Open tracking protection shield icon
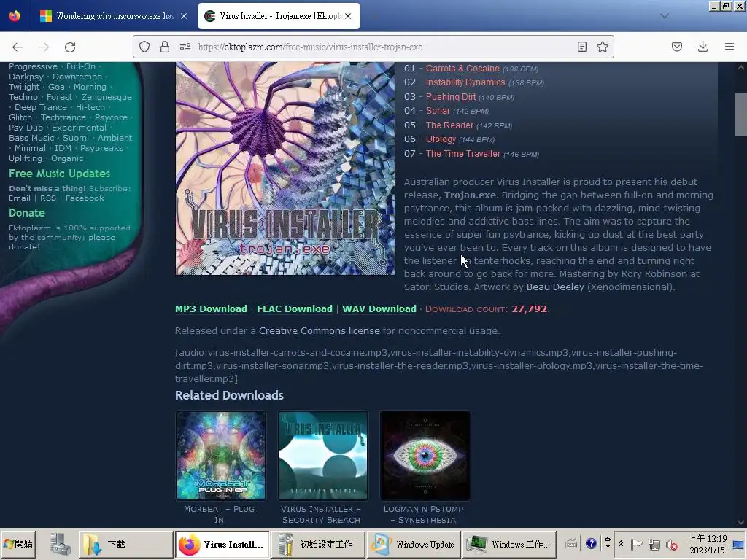 (144, 47)
